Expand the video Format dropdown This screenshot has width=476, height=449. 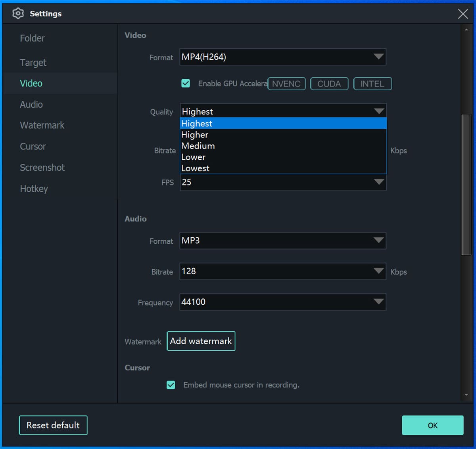click(x=378, y=57)
